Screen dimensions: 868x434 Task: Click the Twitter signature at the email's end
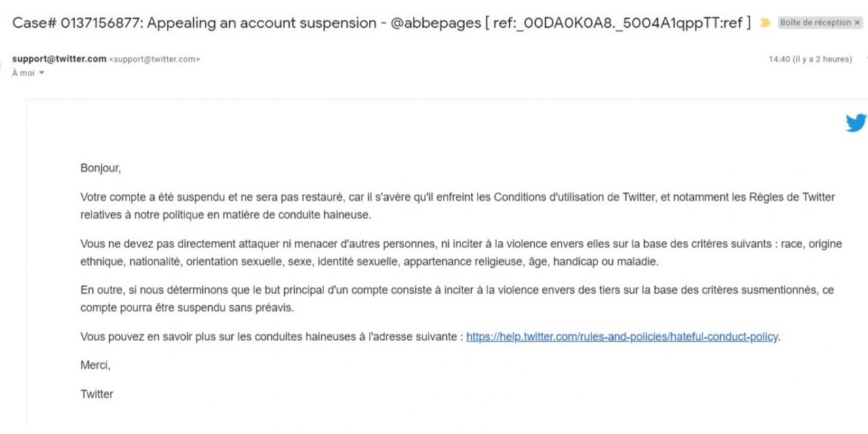(x=97, y=394)
